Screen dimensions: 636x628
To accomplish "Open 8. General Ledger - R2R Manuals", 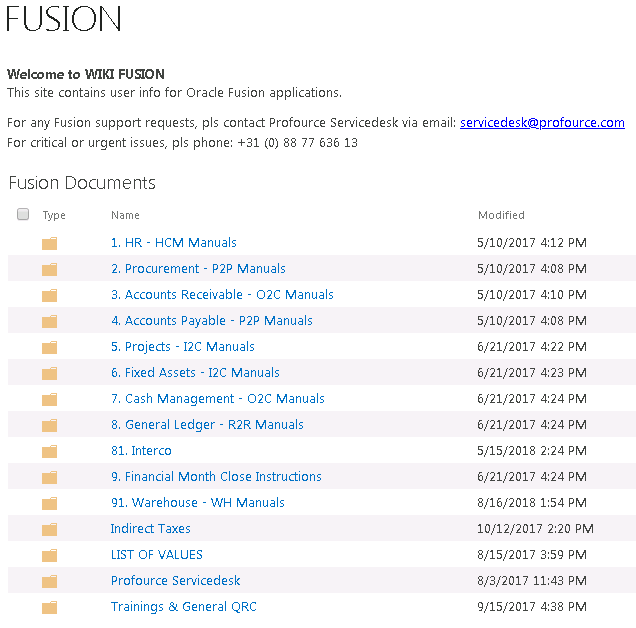I will point(207,424).
